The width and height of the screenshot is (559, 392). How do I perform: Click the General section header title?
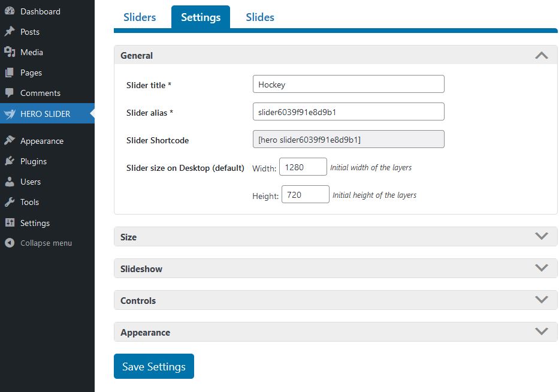click(x=137, y=56)
